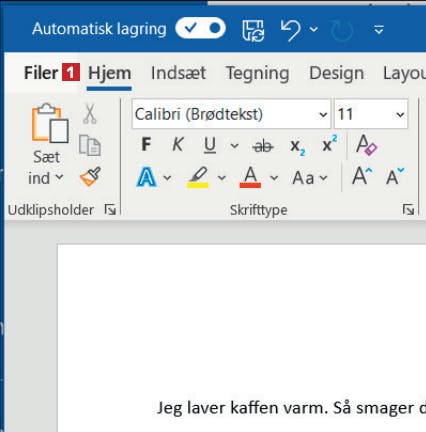
Task: Click the subscript x2 icon
Action: [x=297, y=146]
